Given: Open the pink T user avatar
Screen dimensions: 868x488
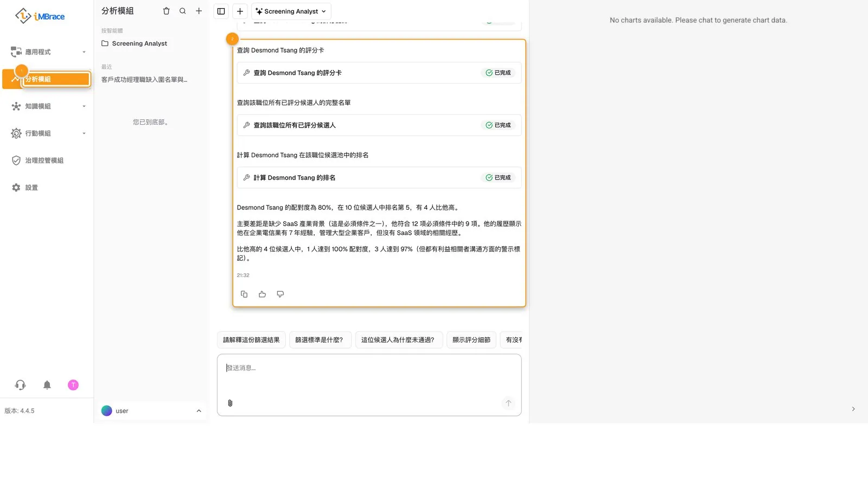Looking at the screenshot, I should pos(73,385).
